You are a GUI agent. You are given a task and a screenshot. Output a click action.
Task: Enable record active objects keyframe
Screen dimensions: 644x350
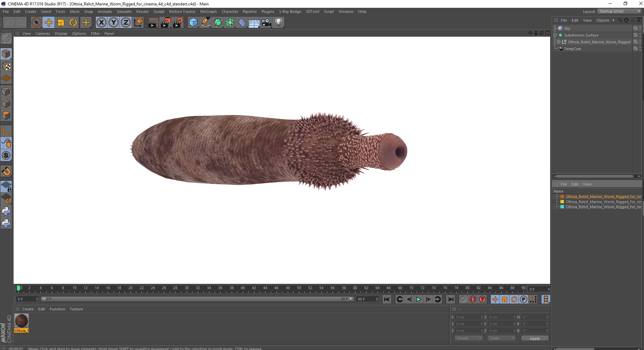[x=463, y=299]
